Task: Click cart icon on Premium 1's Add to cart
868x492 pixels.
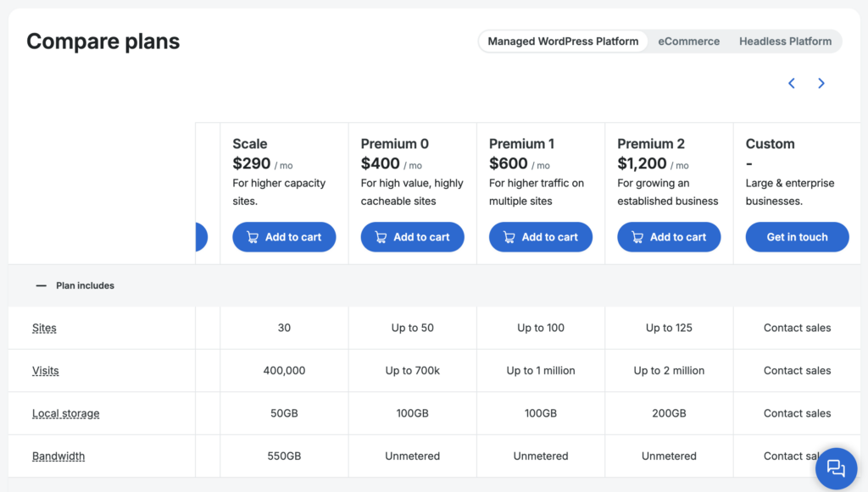Action: coord(509,237)
